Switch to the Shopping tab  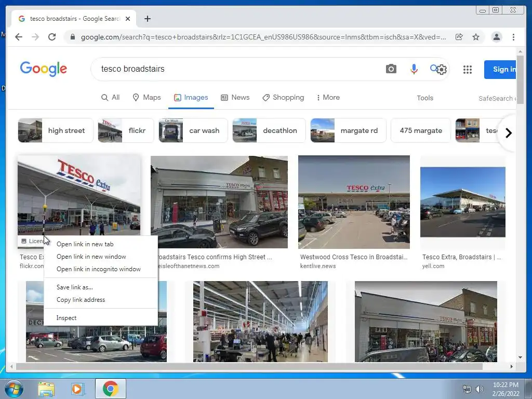[x=283, y=98]
